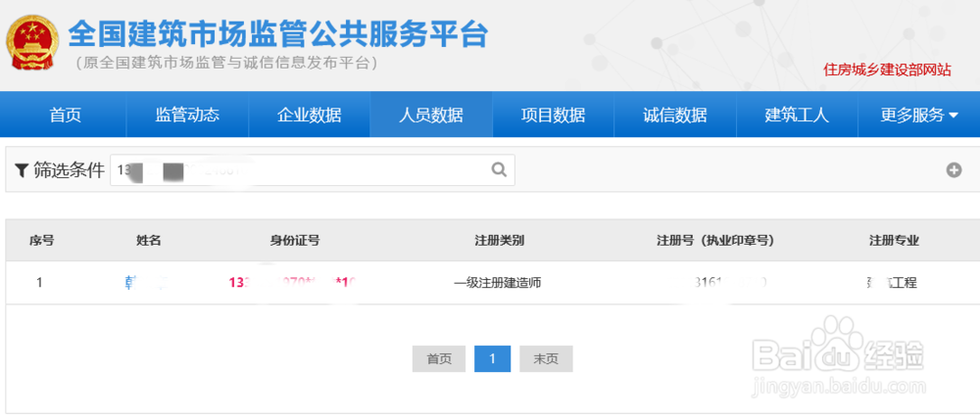Screen dimensions: 980x420
Task: Focus the filter search input field
Action: [x=313, y=169]
